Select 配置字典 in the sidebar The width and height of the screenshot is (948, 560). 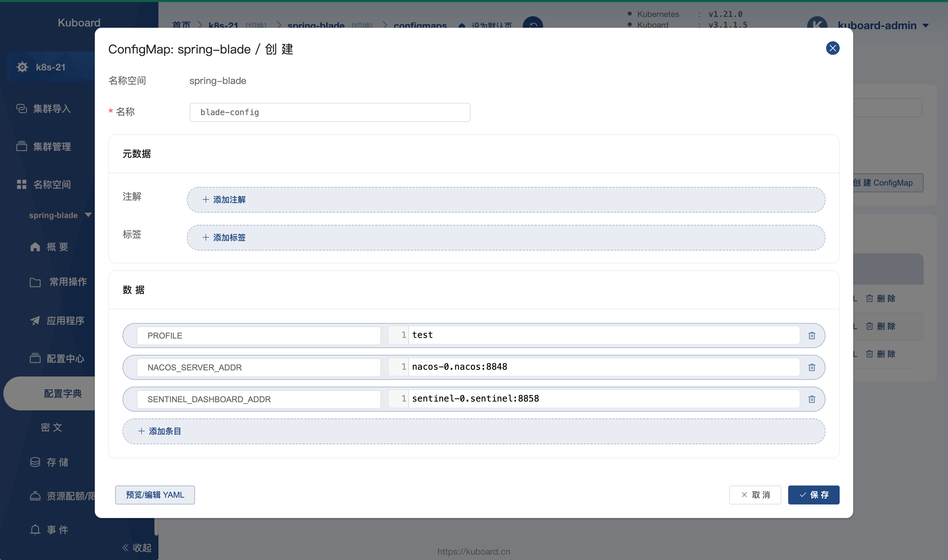pyautogui.click(x=63, y=393)
